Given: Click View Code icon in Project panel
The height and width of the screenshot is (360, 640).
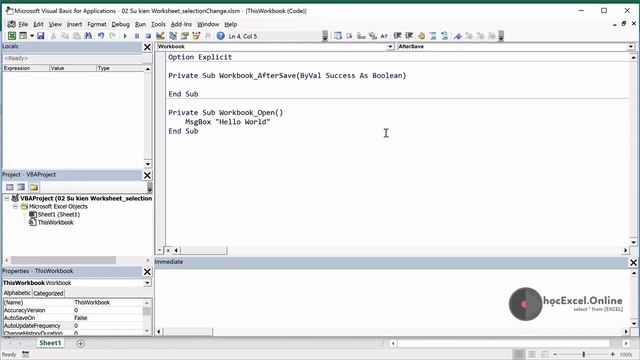Looking at the screenshot, I should [x=10, y=187].
